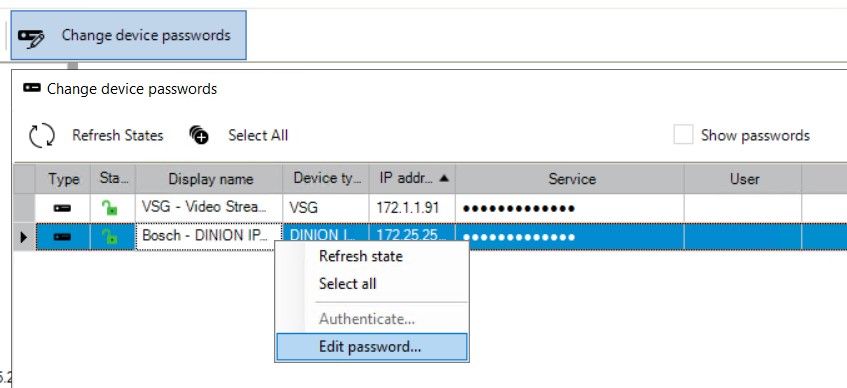This screenshot has width=847, height=388.
Task: Click the Select All text button
Action: [x=258, y=135]
